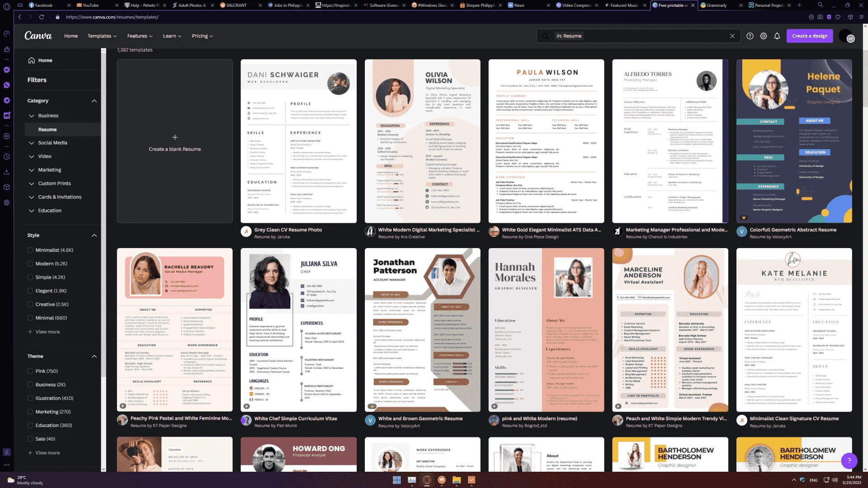Screen dimensions: 868x488
Task: Collapse the Theme filter section
Action: click(x=94, y=357)
